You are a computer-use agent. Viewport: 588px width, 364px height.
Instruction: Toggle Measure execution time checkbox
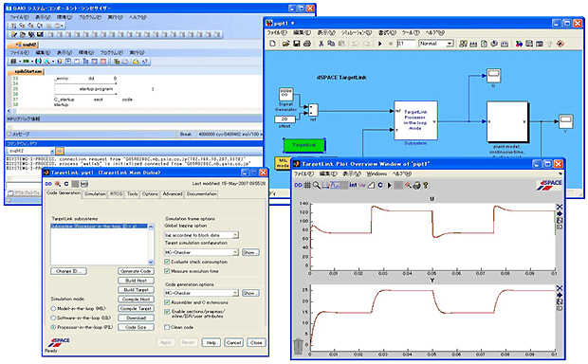tap(167, 271)
